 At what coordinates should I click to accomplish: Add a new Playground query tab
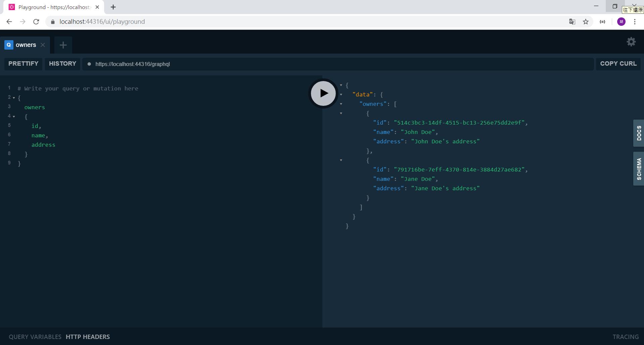click(63, 45)
